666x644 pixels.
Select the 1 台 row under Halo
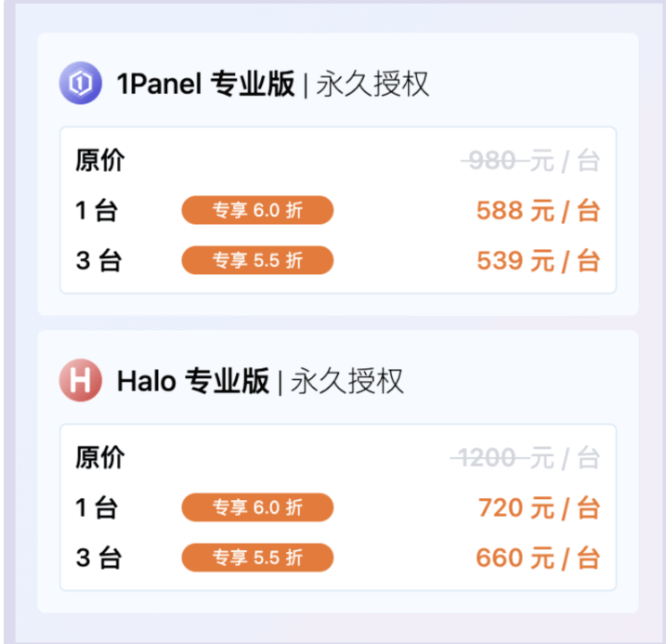pyautogui.click(x=338, y=507)
